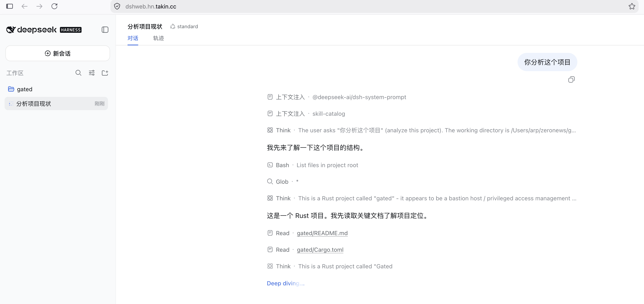Click the document icon beside Read gated/Cargo.toml
This screenshot has width=644, height=304.
pyautogui.click(x=270, y=249)
